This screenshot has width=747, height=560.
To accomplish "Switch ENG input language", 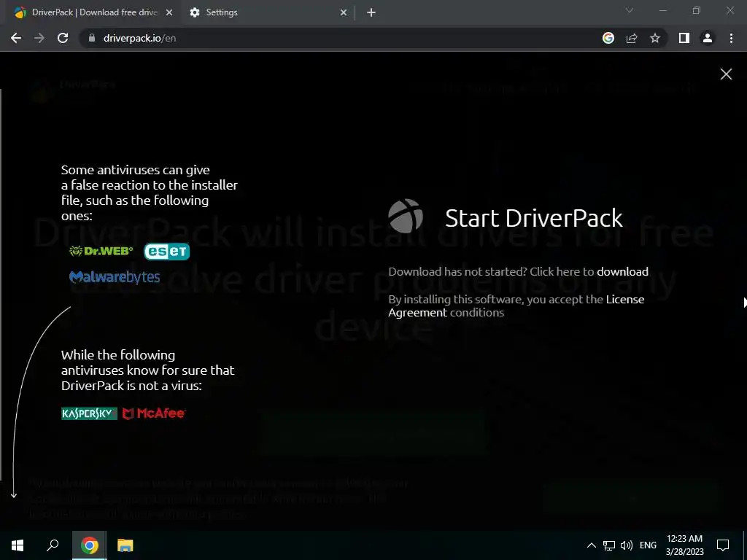I will coord(648,545).
